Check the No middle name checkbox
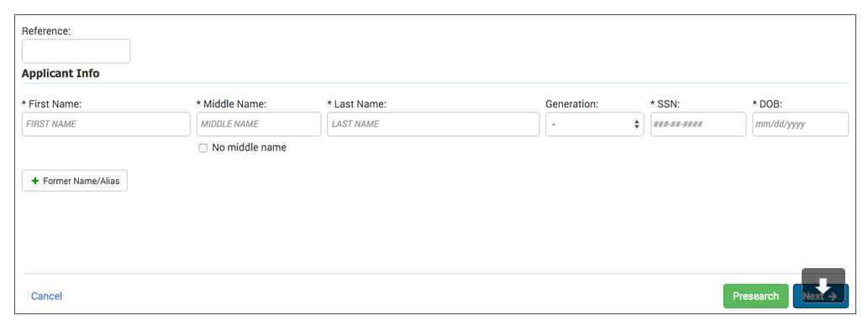Viewport: 868px width, 326px height. 203,148
